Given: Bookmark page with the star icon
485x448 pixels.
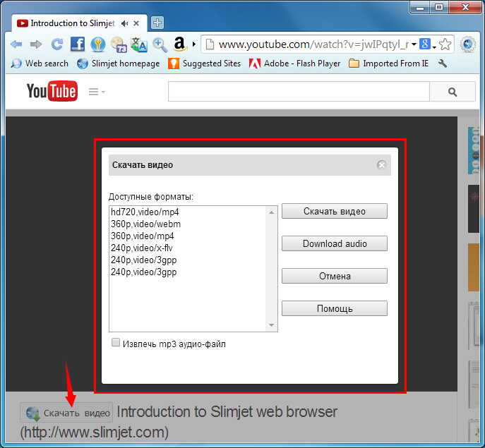Looking at the screenshot, I should (445, 44).
